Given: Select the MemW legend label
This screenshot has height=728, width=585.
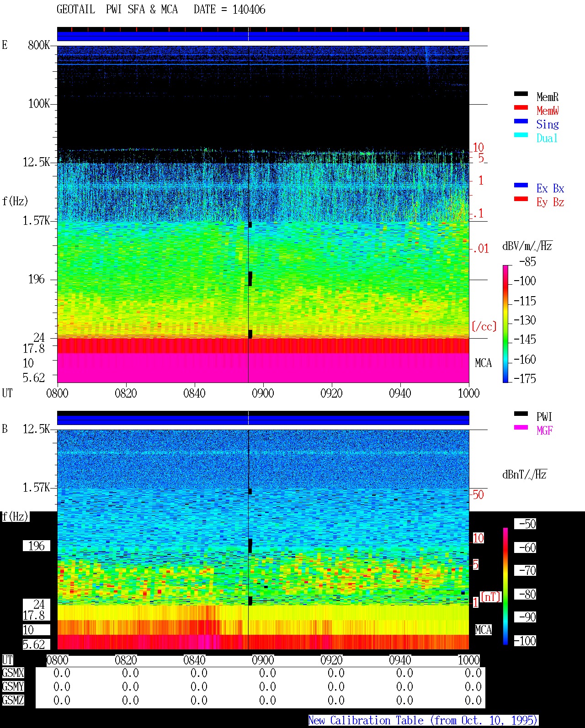Looking at the screenshot, I should click(548, 111).
